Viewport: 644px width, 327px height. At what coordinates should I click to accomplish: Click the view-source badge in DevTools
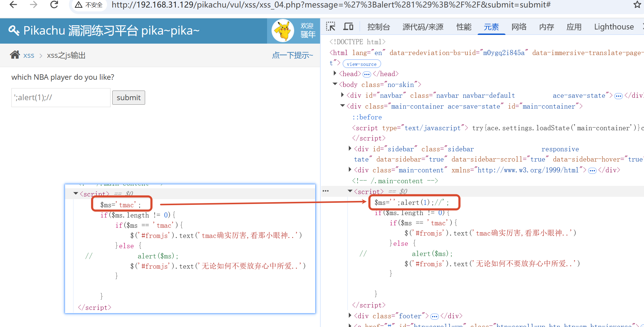[362, 64]
